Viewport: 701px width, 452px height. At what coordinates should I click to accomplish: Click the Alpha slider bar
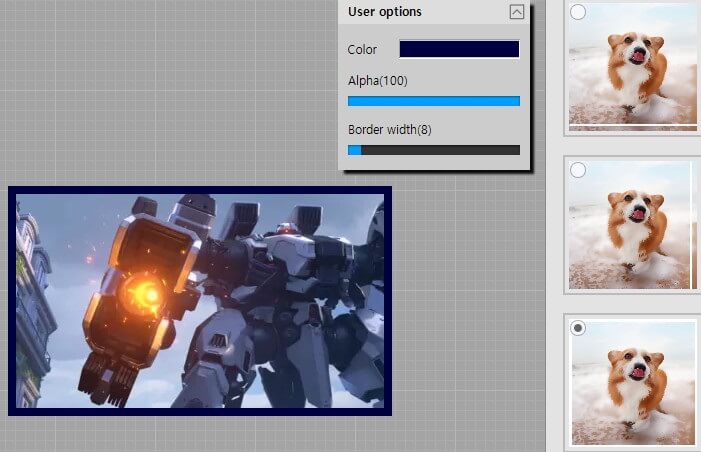(x=433, y=101)
